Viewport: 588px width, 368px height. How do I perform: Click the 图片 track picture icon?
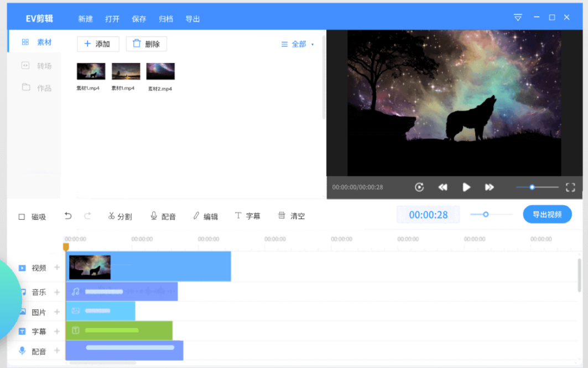pyautogui.click(x=23, y=312)
